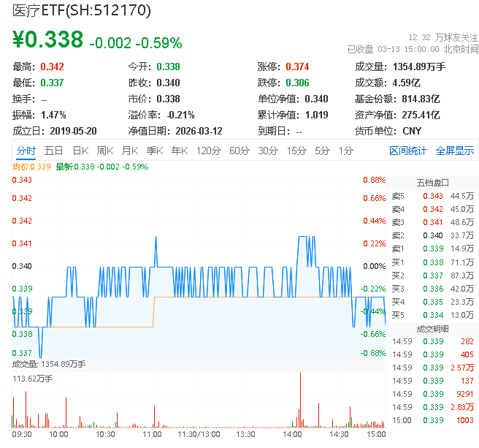479x448 pixels.
Task: Click the 五档盘口 order book header
Action: 432,182
